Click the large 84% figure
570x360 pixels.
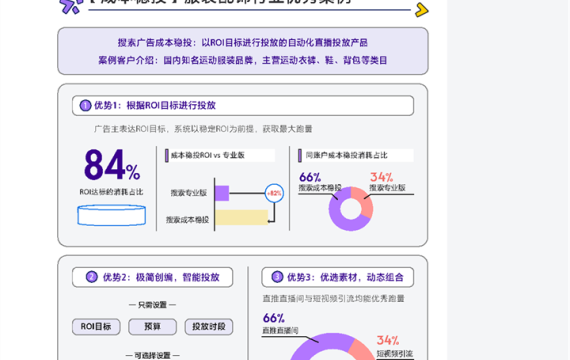click(x=112, y=165)
